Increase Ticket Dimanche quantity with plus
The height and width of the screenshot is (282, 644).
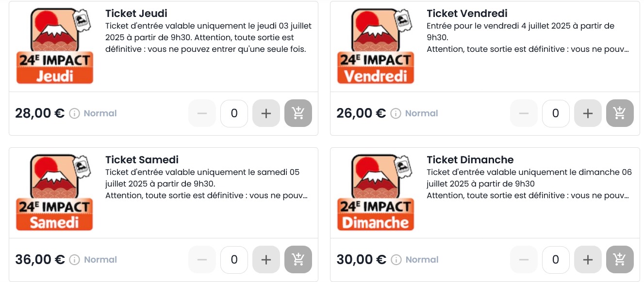point(588,260)
